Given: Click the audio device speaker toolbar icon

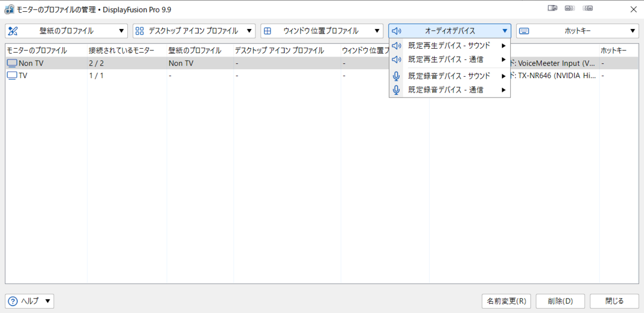Looking at the screenshot, I should [396, 31].
